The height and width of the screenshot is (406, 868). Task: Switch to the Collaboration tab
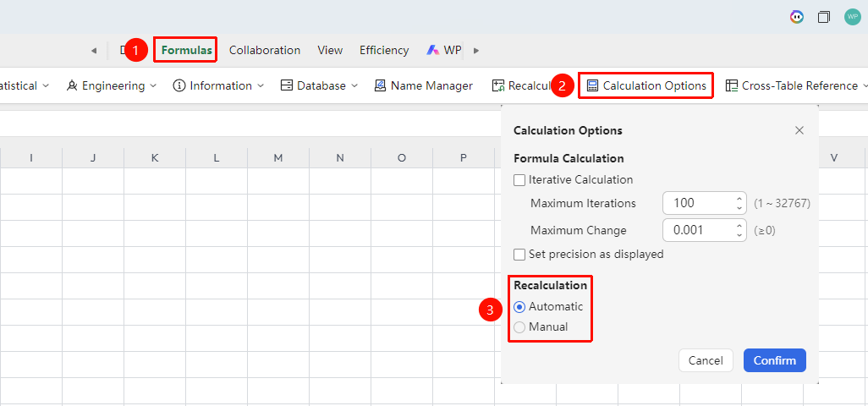tap(265, 51)
